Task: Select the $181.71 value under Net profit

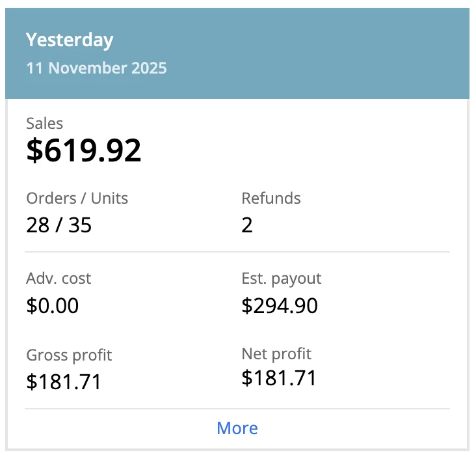Action: pyautogui.click(x=279, y=378)
